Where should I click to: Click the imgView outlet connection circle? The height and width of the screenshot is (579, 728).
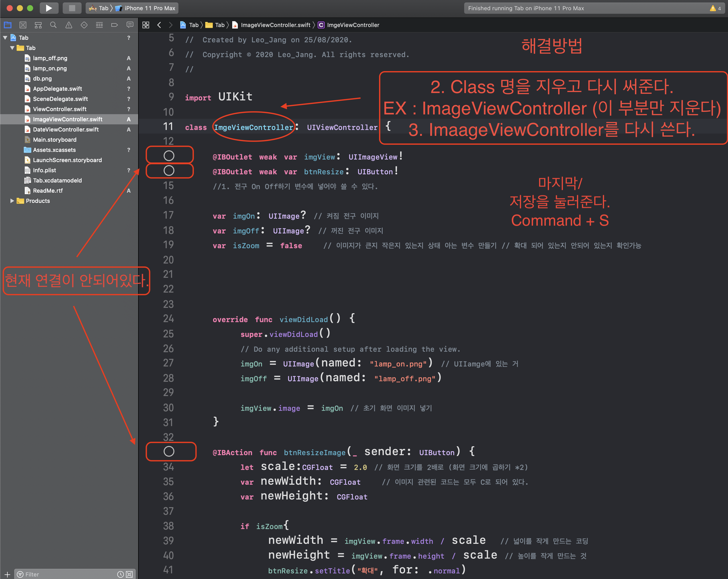[x=169, y=156]
